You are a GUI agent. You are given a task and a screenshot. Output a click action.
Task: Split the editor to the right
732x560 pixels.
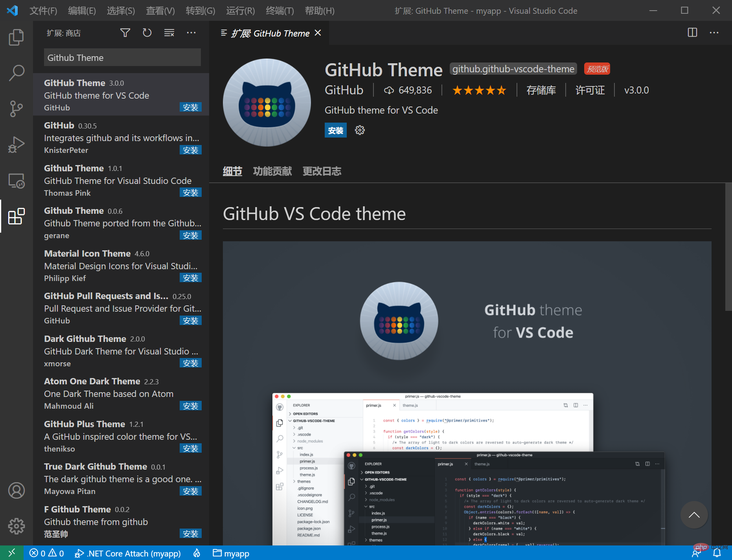pyautogui.click(x=692, y=33)
